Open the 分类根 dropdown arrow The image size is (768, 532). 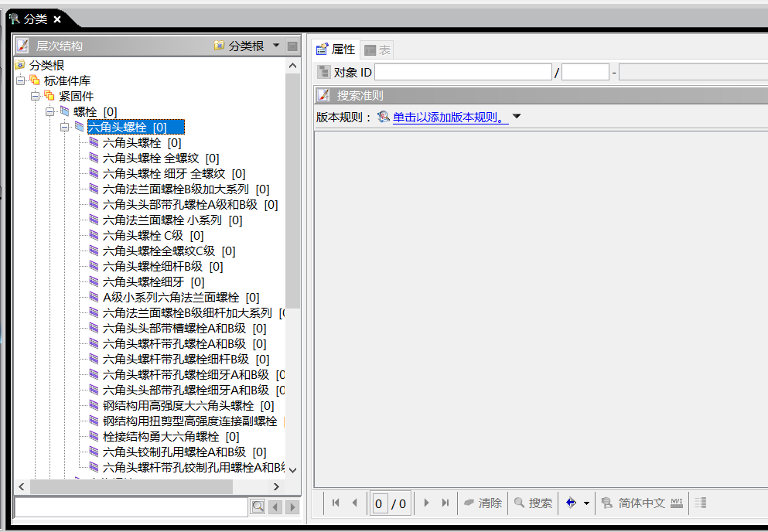[x=276, y=45]
